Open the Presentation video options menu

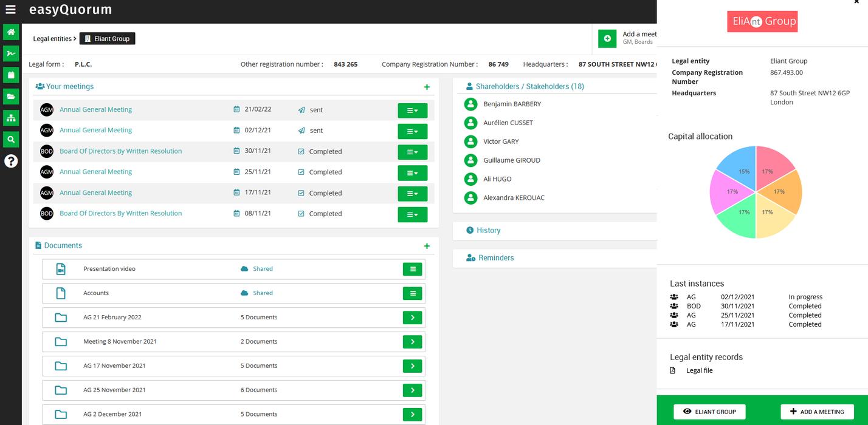(412, 269)
